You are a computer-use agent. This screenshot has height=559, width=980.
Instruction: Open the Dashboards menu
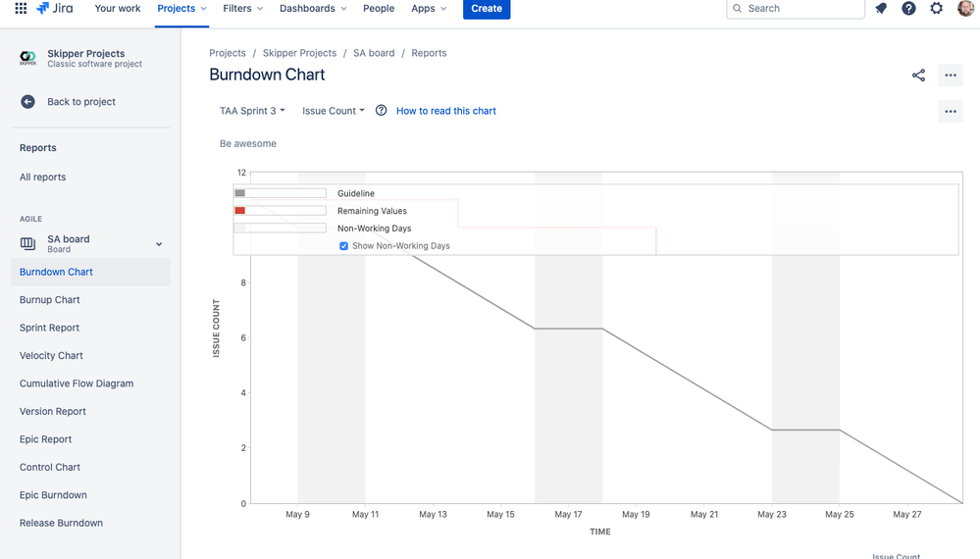(x=313, y=8)
